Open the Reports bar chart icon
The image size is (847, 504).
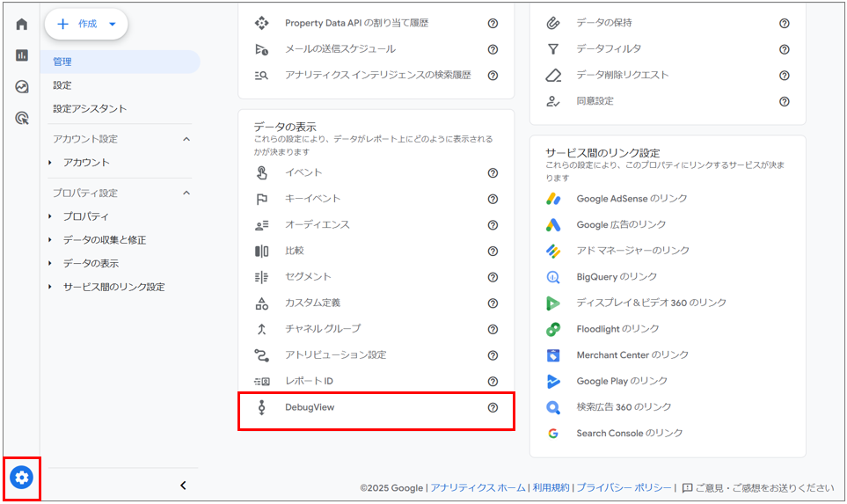[22, 55]
